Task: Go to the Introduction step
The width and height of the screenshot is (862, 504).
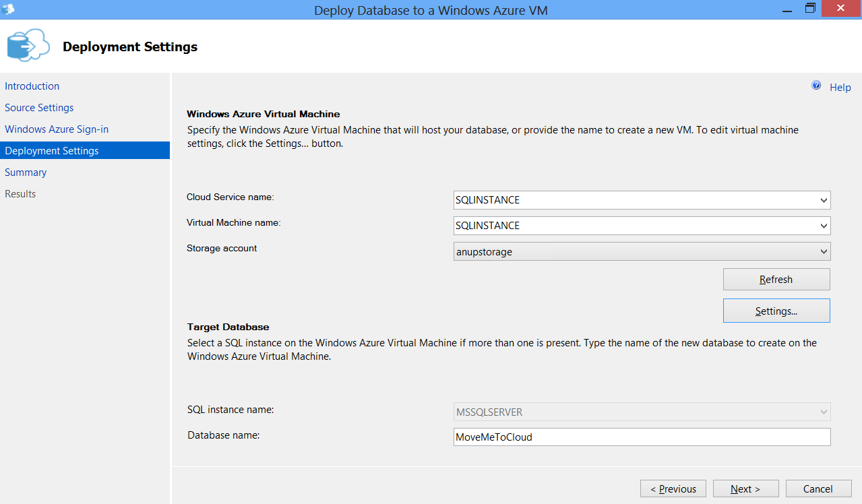Action: click(x=32, y=86)
